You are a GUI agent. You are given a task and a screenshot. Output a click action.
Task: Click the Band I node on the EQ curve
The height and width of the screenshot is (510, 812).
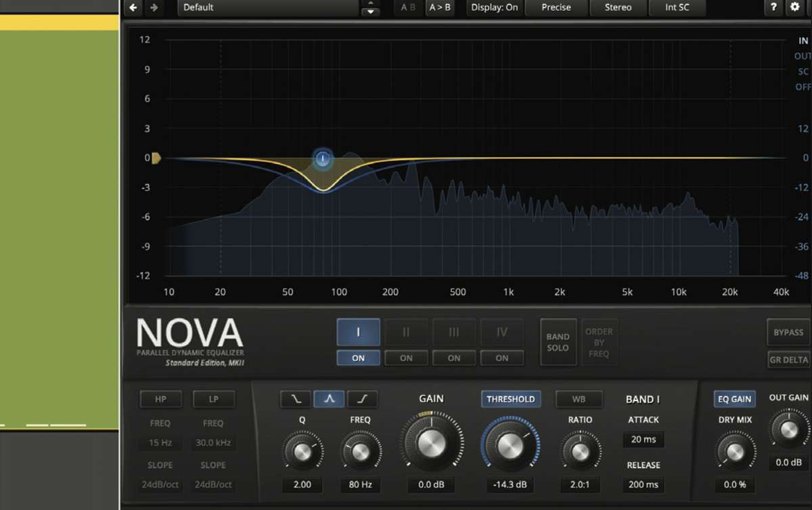point(323,158)
